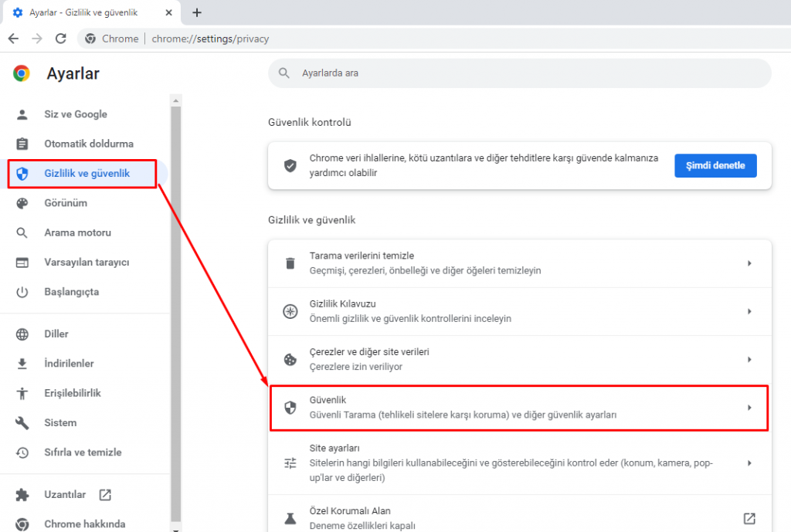Open Gizlilik Kılavuzu row
The height and width of the screenshot is (532, 791).
pos(520,311)
